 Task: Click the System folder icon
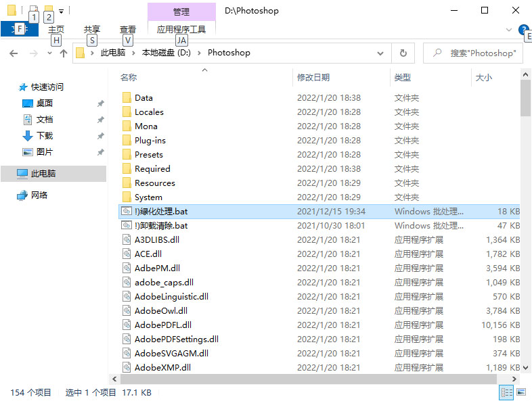tap(127, 197)
